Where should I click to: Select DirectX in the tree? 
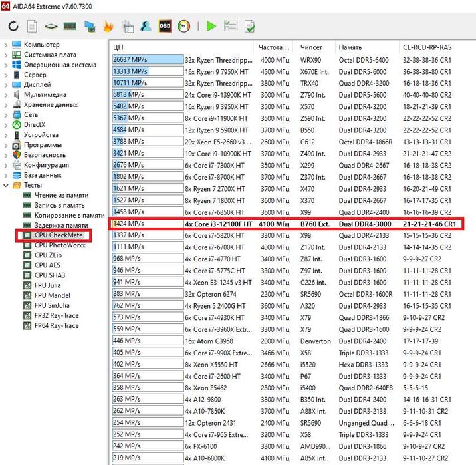tap(35, 125)
